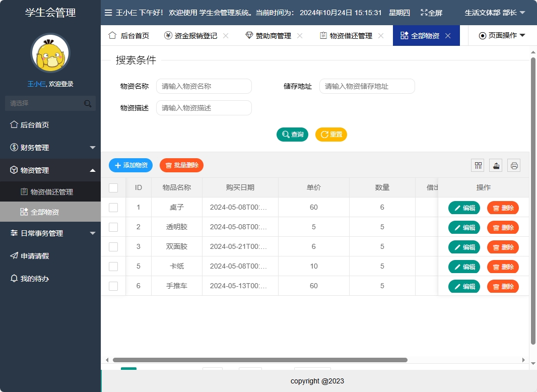Click the search magnifier icon in the sidebar
Screen dimensions: 537x392
tap(88, 103)
